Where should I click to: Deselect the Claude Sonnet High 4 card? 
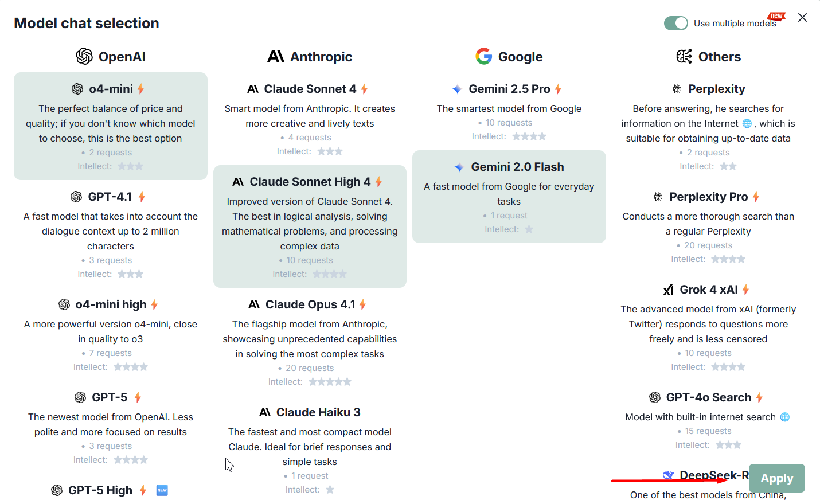tap(310, 226)
